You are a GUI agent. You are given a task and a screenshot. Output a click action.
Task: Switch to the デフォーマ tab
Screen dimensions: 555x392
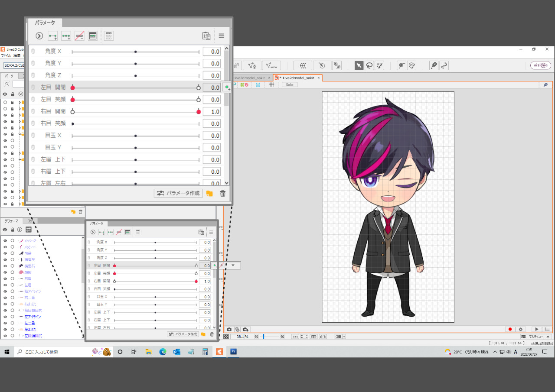pyautogui.click(x=11, y=221)
